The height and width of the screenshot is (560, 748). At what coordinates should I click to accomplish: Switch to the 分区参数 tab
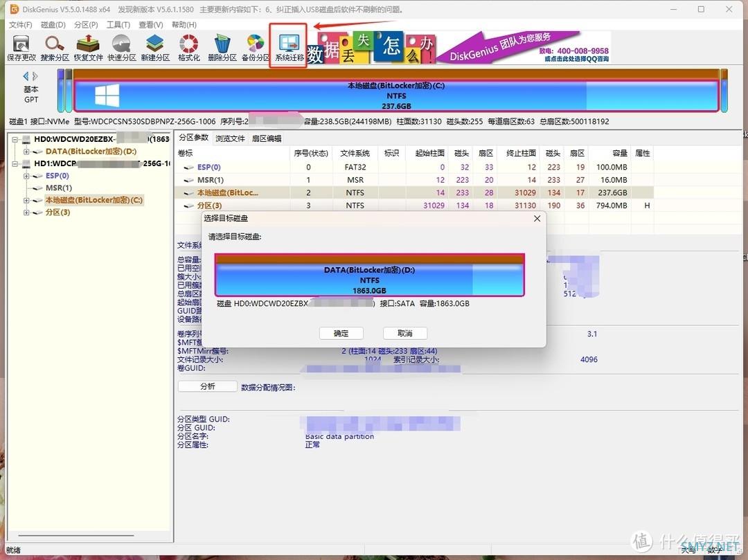point(194,138)
